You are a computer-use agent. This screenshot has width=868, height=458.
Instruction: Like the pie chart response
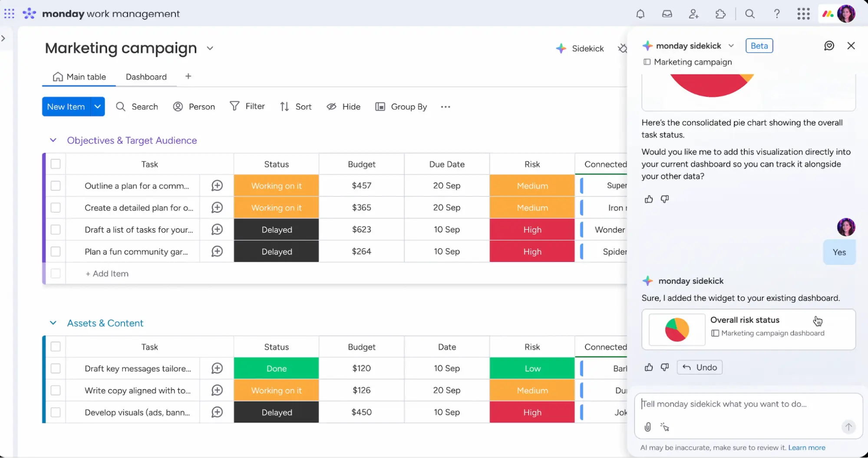point(649,199)
